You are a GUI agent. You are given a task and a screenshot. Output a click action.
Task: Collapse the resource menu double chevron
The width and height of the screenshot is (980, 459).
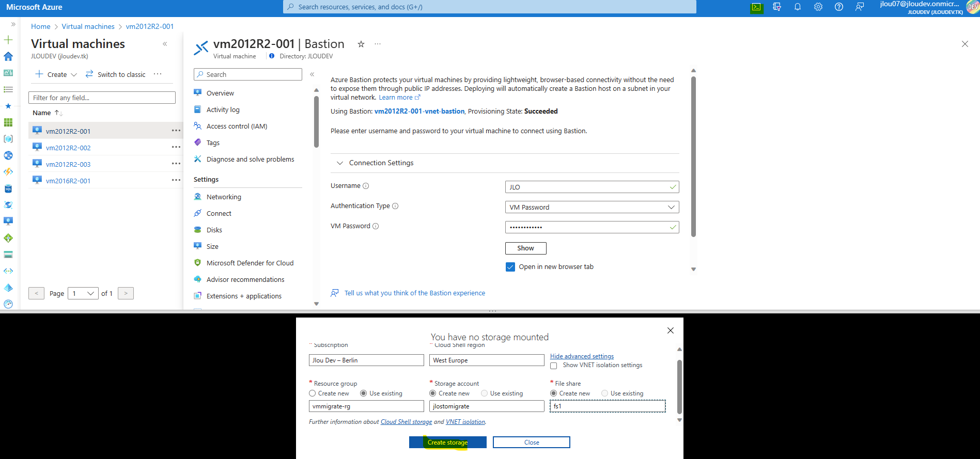pyautogui.click(x=312, y=74)
